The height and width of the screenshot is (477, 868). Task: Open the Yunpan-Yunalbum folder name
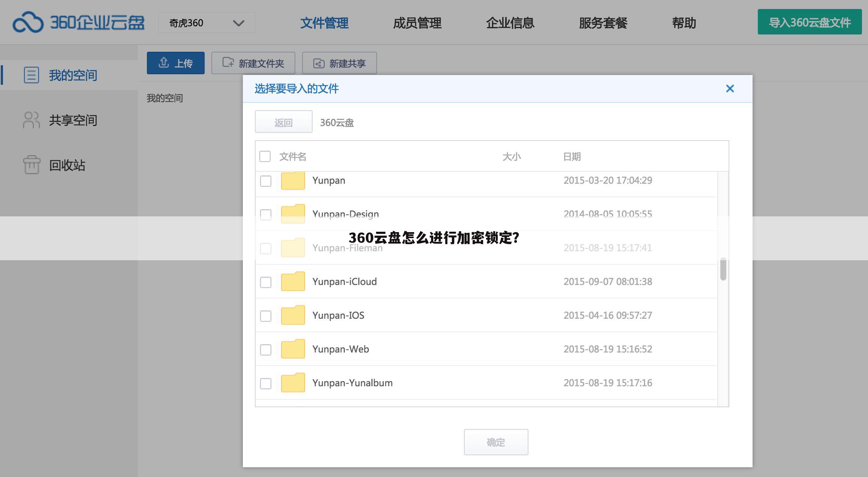tap(352, 383)
